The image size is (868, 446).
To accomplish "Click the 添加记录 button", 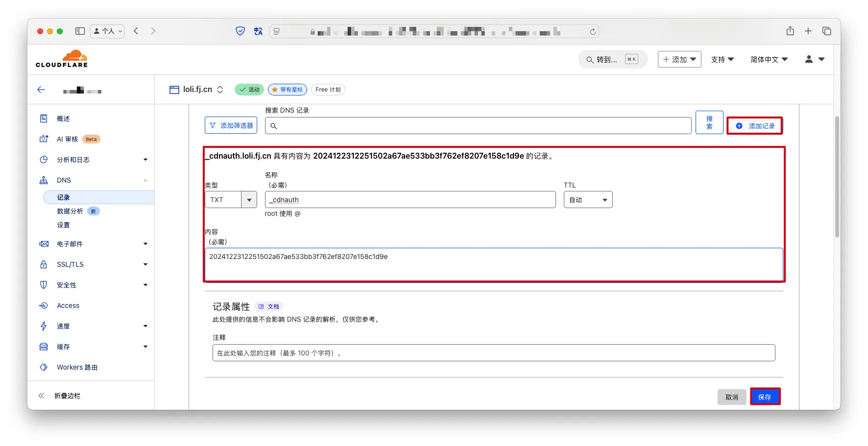I will (755, 126).
